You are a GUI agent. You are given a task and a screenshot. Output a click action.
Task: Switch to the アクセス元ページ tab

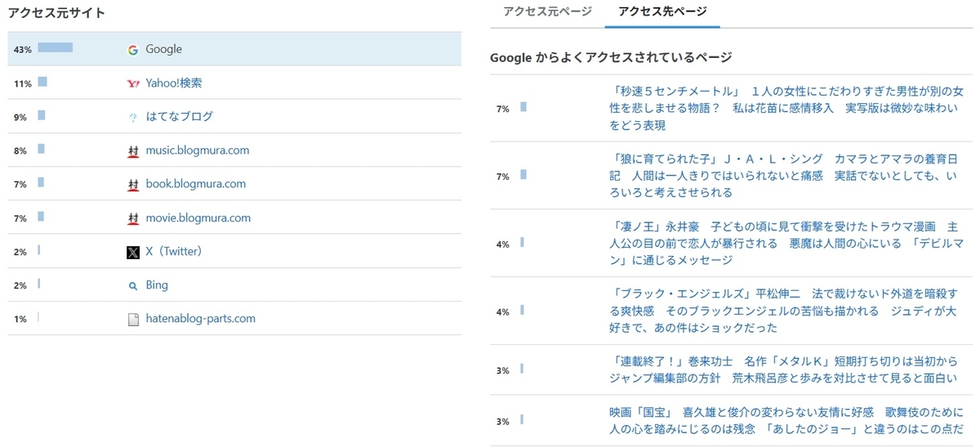coord(547,11)
